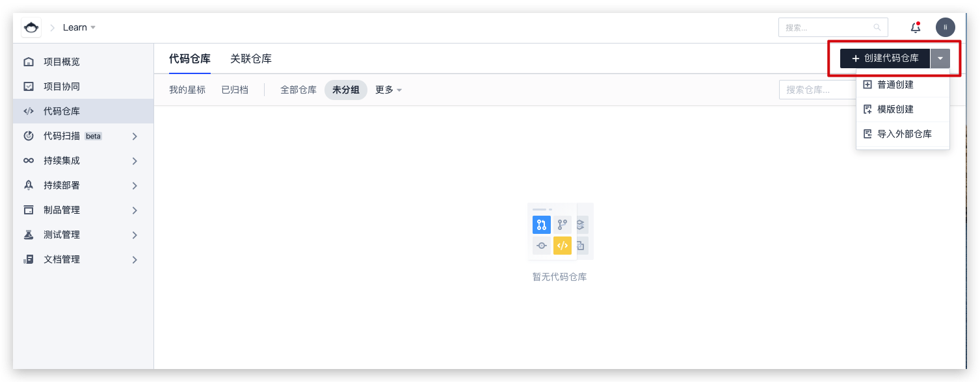Choose 导入外部仓库 from the menu
980x382 pixels.
coord(903,134)
